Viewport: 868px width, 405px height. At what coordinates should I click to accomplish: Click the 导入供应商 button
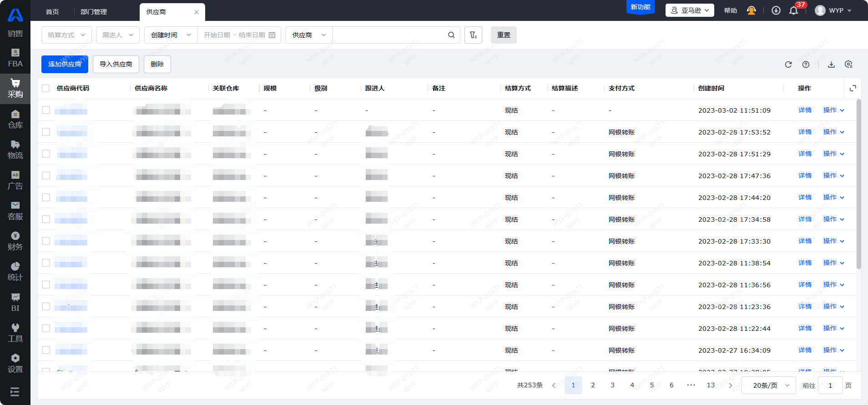pyautogui.click(x=116, y=64)
